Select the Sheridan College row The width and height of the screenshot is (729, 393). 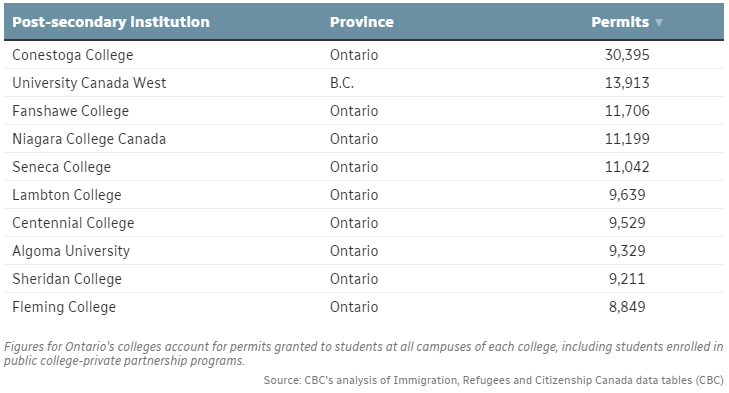click(364, 279)
